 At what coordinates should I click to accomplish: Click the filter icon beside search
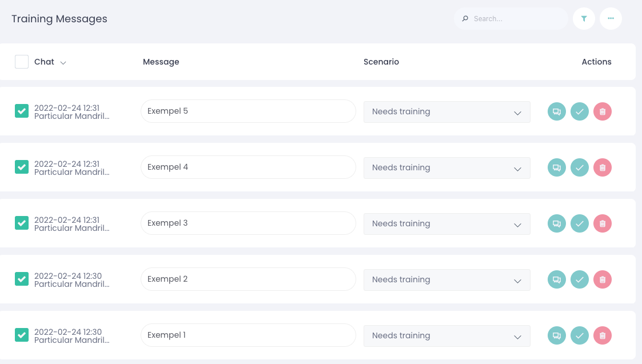pos(584,18)
